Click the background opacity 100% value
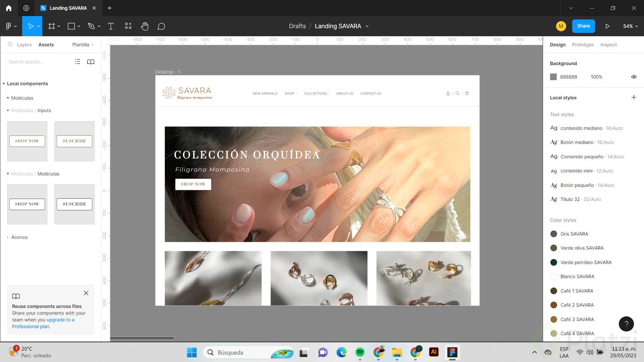 [x=596, y=77]
